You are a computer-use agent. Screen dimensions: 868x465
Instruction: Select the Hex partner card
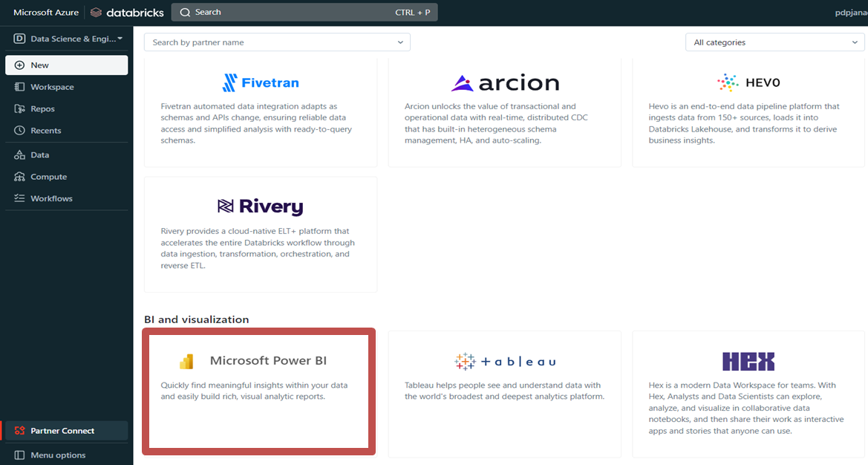748,393
